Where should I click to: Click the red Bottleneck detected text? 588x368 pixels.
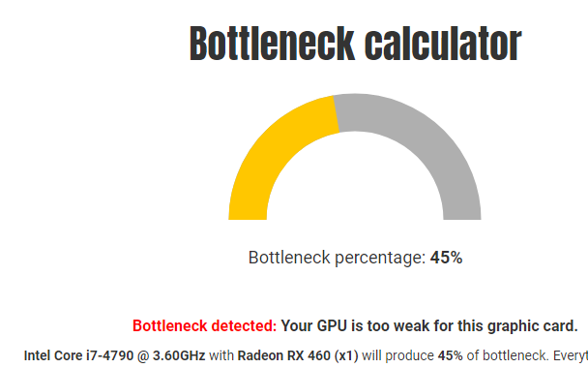204,325
